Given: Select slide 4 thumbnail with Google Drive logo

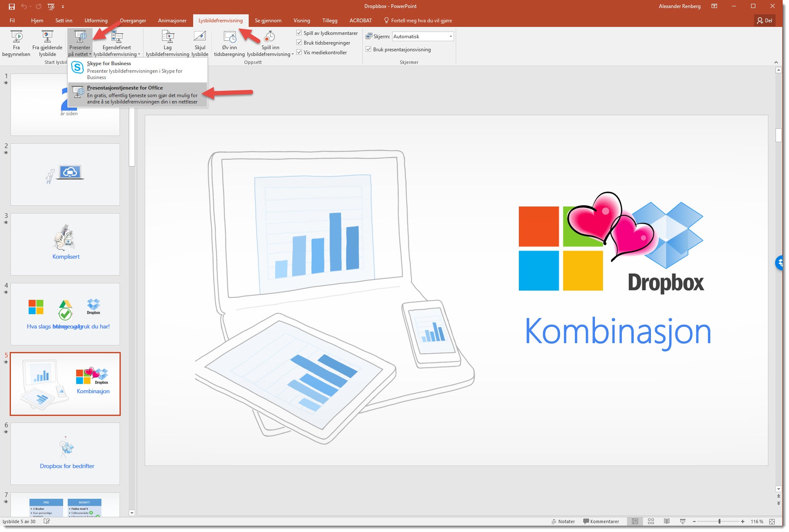Looking at the screenshot, I should pos(65,314).
